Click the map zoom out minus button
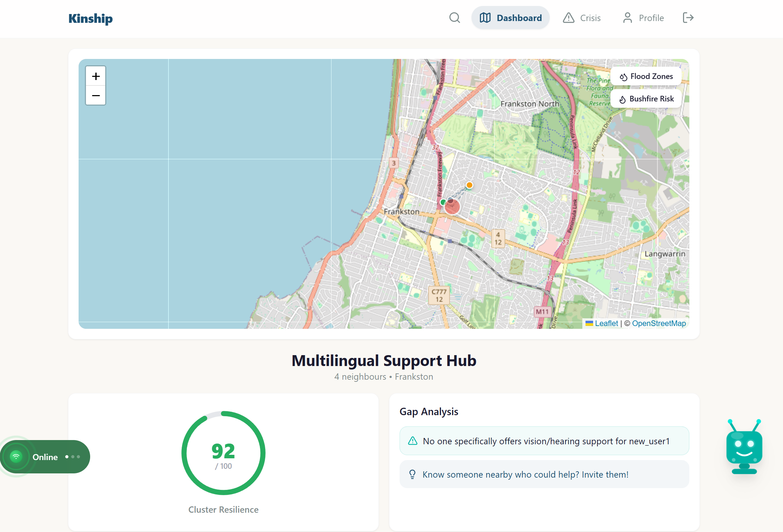783x532 pixels. point(96,95)
